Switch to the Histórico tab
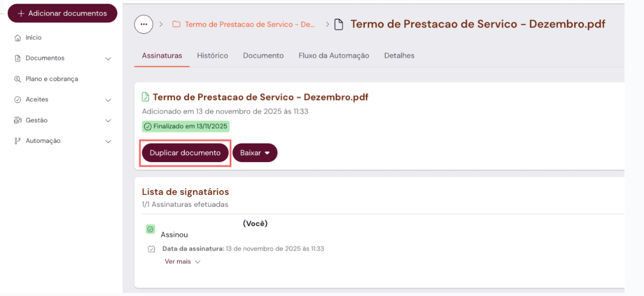Viewport: 644px width, 296px height. [213, 56]
